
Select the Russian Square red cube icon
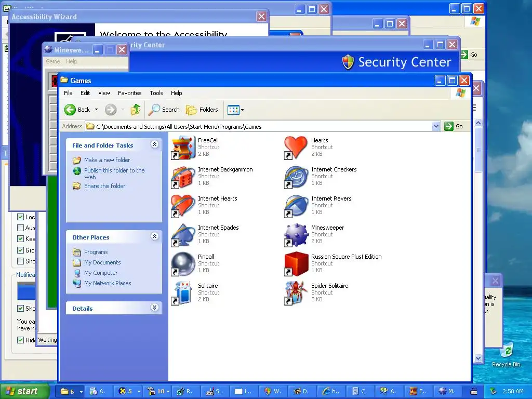click(296, 264)
